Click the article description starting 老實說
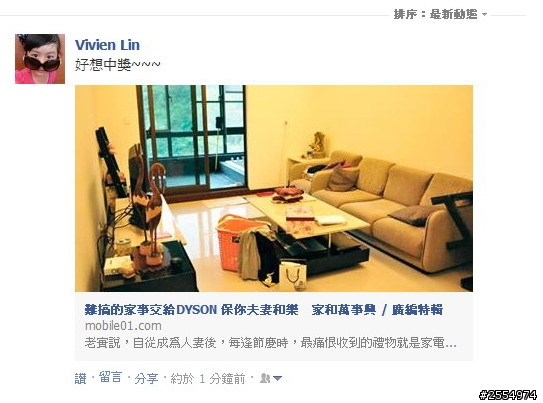 point(270,343)
